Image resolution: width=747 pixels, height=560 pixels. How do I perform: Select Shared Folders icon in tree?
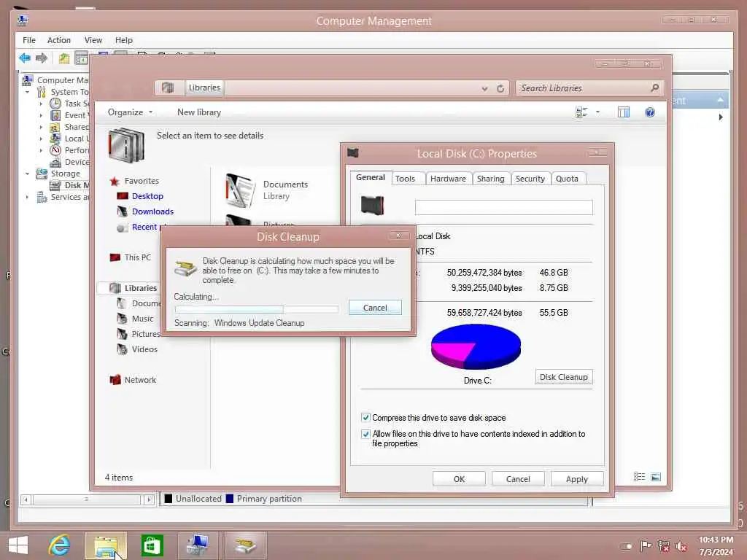(55, 127)
